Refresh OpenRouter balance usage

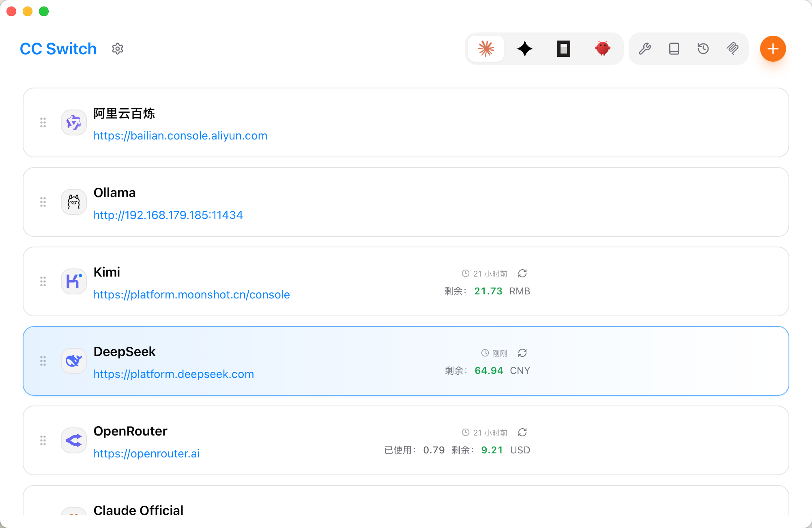pos(522,433)
